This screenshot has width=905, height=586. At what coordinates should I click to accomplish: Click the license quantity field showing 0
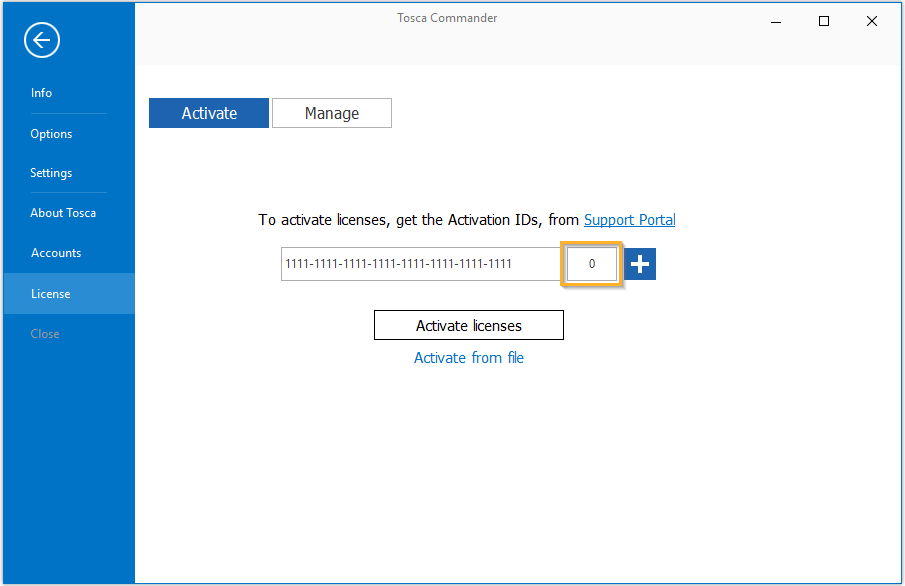(592, 264)
